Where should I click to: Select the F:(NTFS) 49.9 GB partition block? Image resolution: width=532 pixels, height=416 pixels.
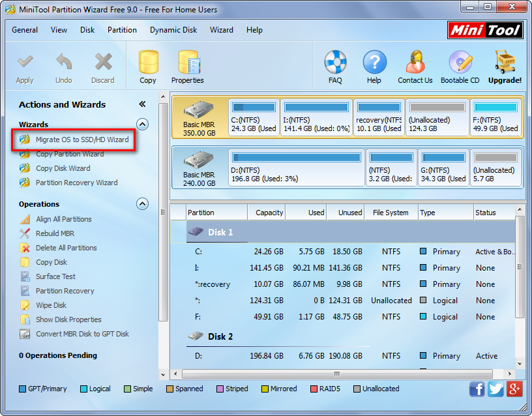pyautogui.click(x=495, y=117)
